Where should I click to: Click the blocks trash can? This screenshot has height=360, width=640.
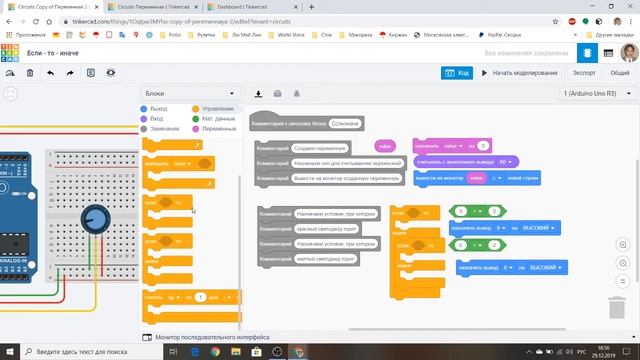[617, 307]
